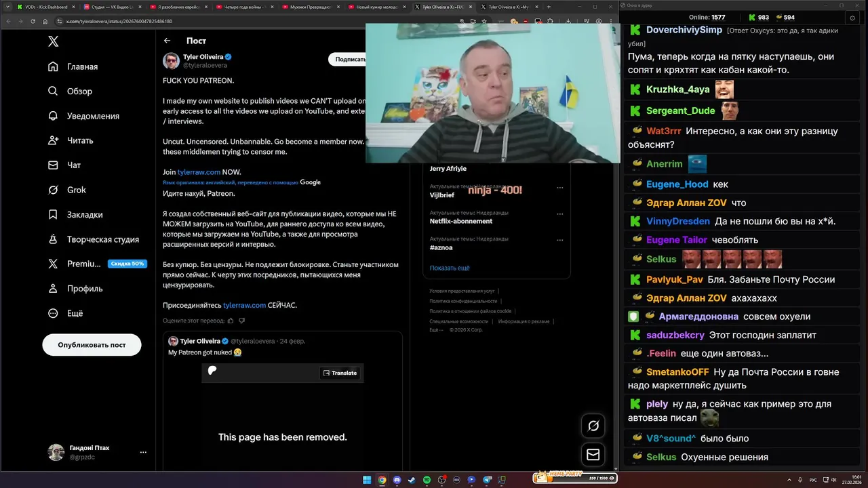
Task: Click VinnyDresden username in chat
Action: pyautogui.click(x=678, y=221)
